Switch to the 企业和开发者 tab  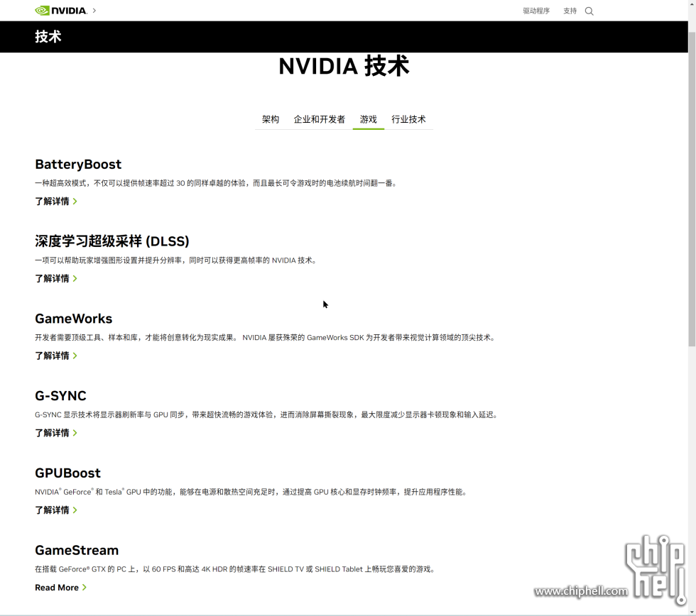[x=319, y=119]
